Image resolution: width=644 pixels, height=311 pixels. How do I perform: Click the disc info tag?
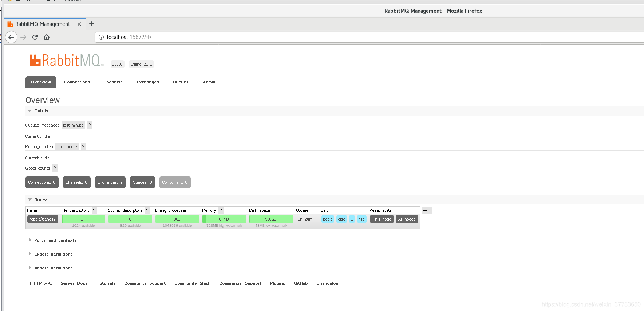[341, 219]
